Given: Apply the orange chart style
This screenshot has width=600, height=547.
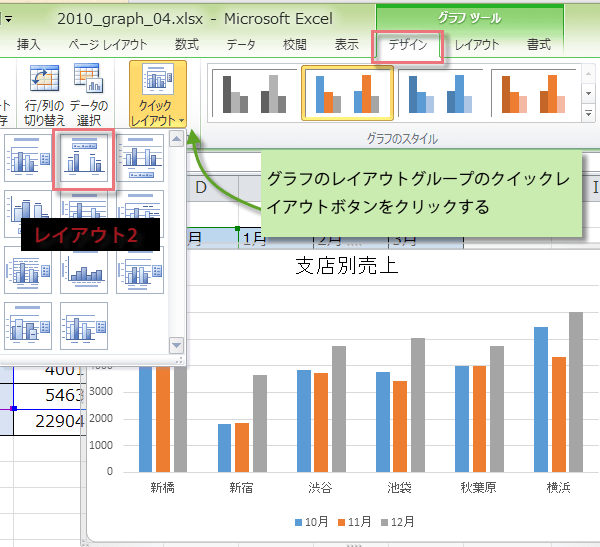Looking at the screenshot, I should (x=530, y=94).
